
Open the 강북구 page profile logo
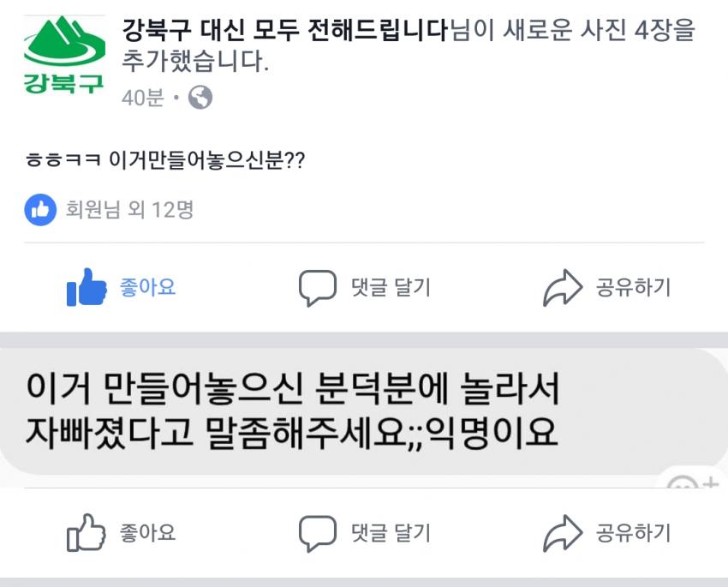(x=64, y=54)
